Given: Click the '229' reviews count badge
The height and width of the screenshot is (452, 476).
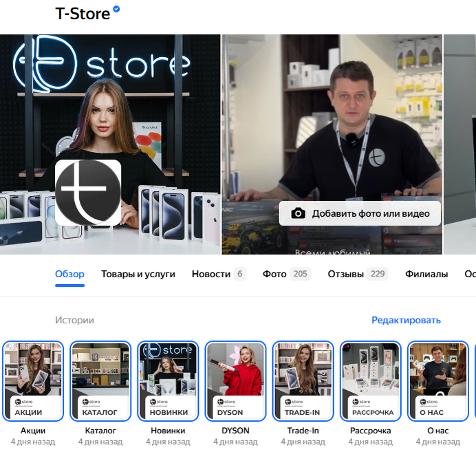Looking at the screenshot, I should point(378,274).
